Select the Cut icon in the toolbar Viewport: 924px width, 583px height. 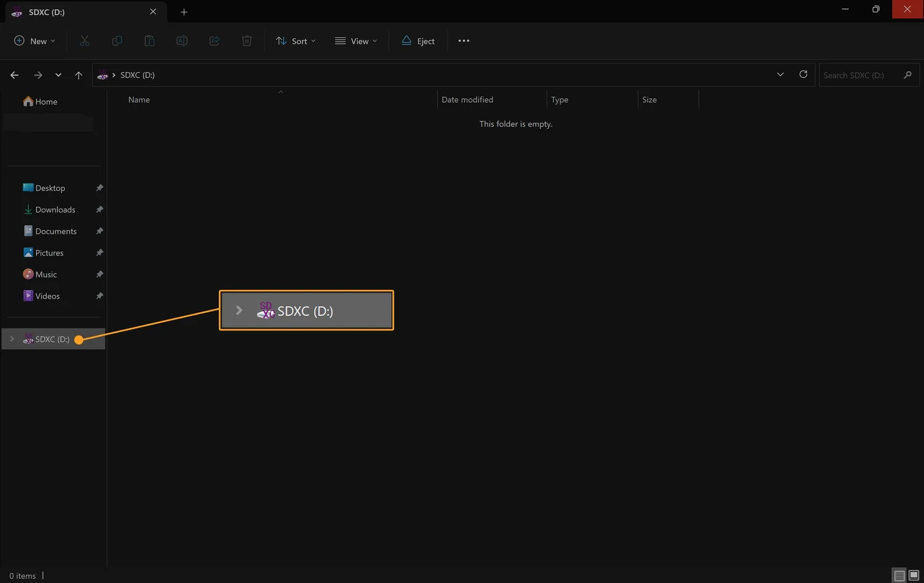pos(84,41)
